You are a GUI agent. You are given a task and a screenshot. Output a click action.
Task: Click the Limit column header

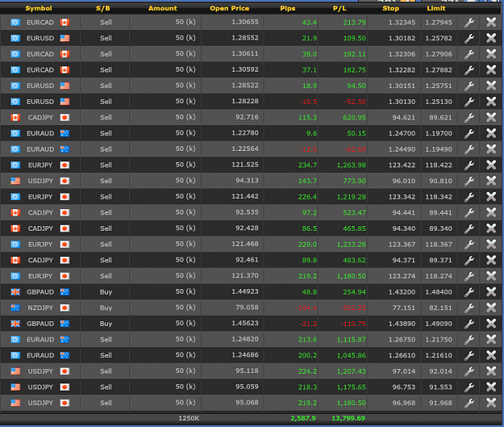[x=435, y=8]
